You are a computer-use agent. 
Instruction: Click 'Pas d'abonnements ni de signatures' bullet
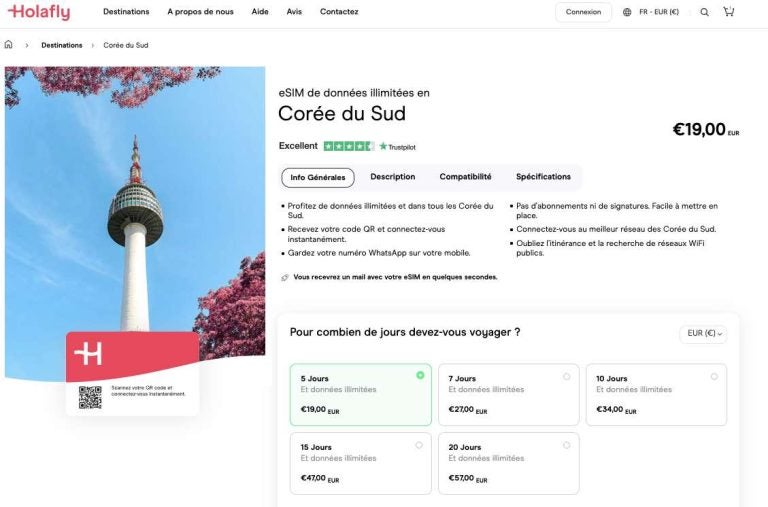(x=617, y=211)
